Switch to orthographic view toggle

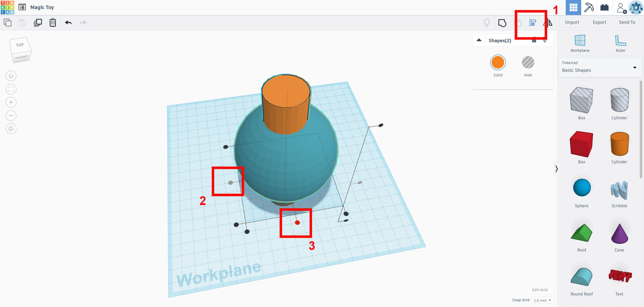pyautogui.click(x=11, y=129)
